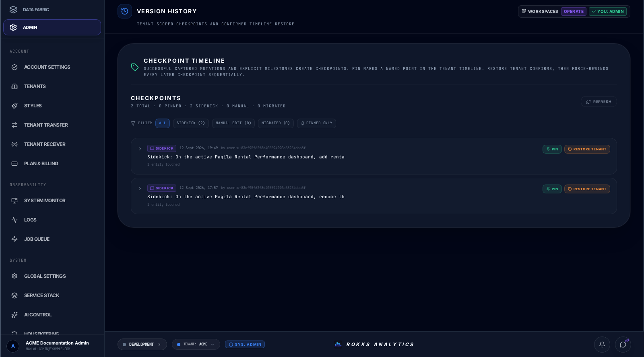Image resolution: width=644 pixels, height=357 pixels.
Task: Click the Sidekick badge on 19:49 checkpoint
Action: pyautogui.click(x=162, y=148)
